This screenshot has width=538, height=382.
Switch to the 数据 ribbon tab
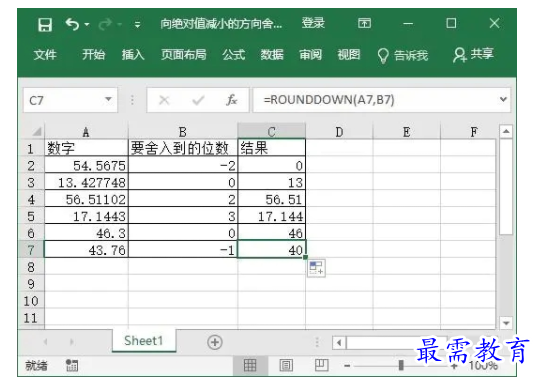click(x=272, y=54)
